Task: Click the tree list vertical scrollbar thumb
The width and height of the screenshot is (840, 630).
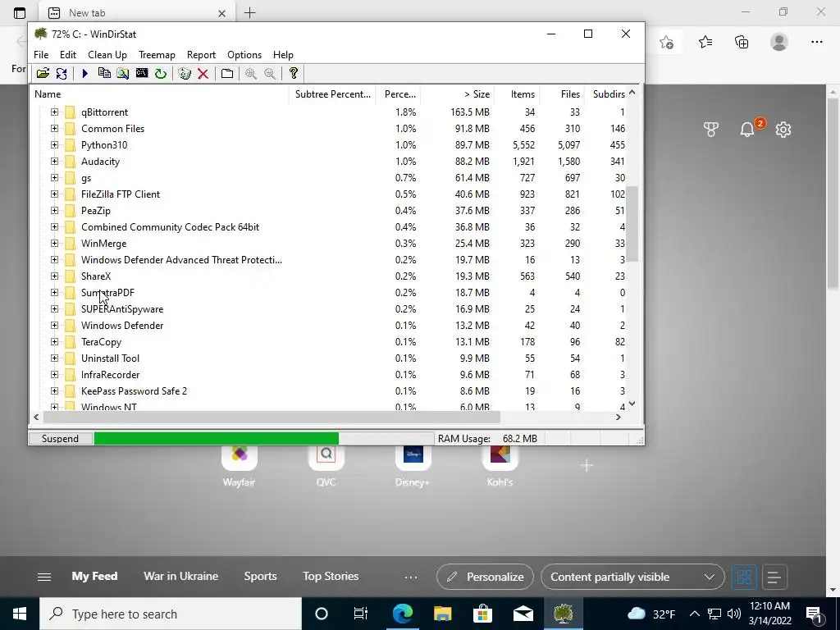Action: (632, 224)
